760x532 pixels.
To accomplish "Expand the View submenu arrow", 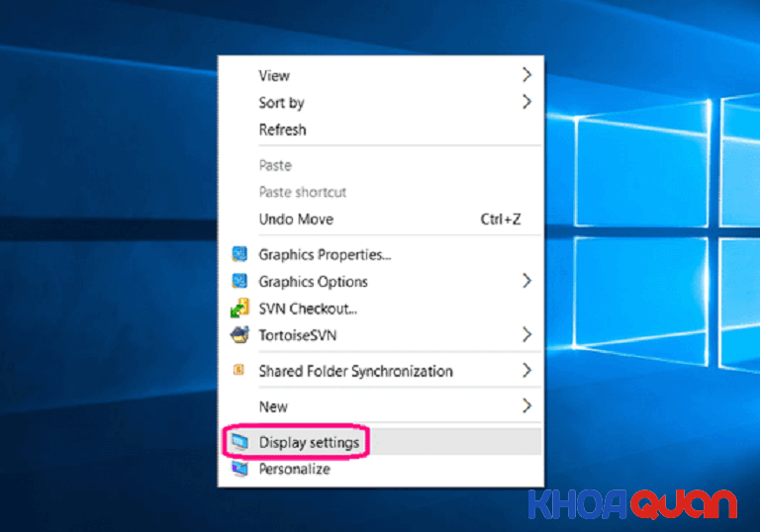I will 526,75.
